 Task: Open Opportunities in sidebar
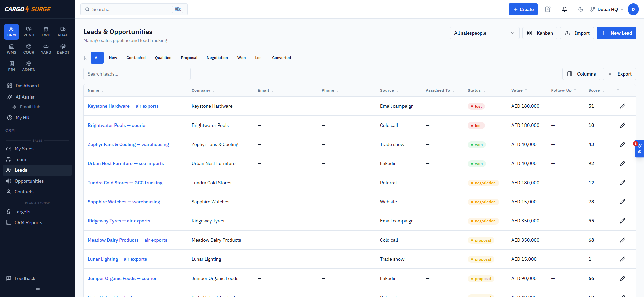37,181
